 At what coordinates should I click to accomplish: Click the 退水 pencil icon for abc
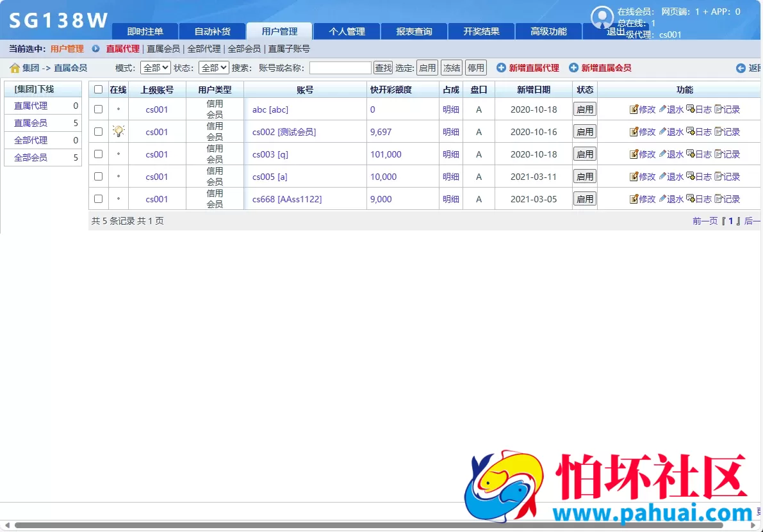point(662,109)
